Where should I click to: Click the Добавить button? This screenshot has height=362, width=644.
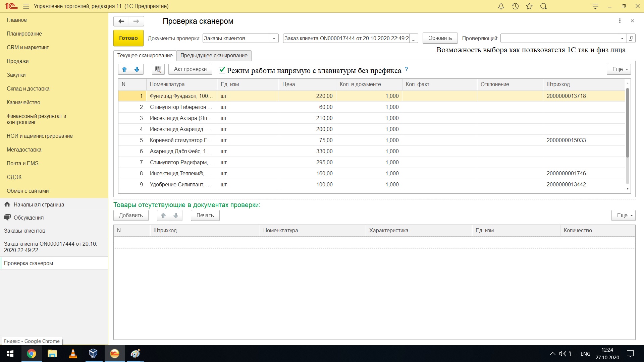(131, 216)
